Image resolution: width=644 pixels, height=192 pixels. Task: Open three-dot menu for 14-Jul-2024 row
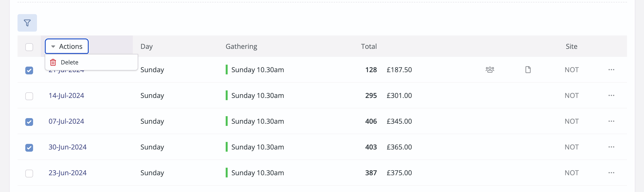click(611, 95)
